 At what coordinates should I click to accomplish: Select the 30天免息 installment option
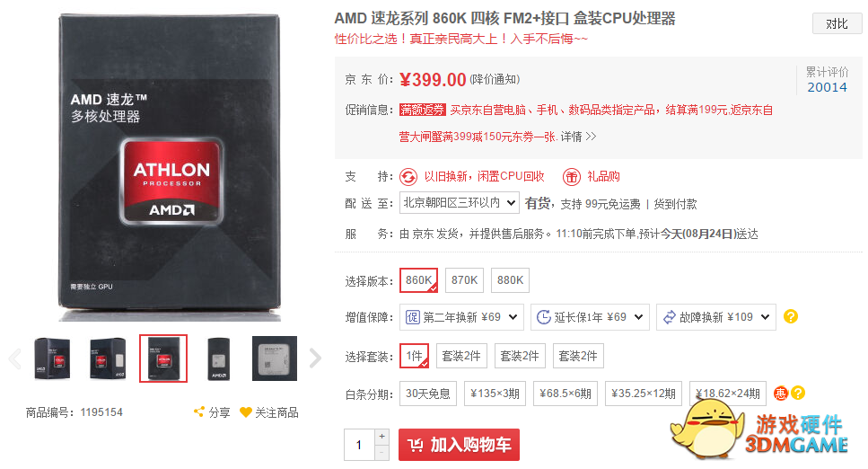[428, 394]
